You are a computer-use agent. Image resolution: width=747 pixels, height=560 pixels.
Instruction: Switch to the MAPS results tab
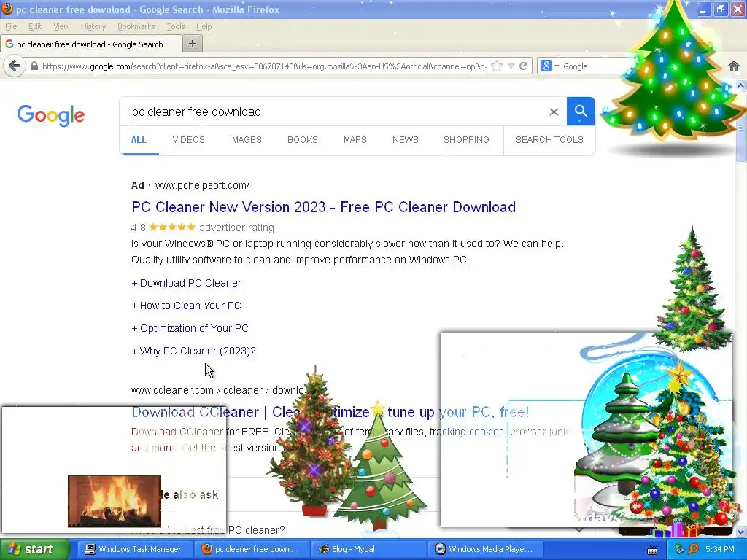[x=355, y=140]
